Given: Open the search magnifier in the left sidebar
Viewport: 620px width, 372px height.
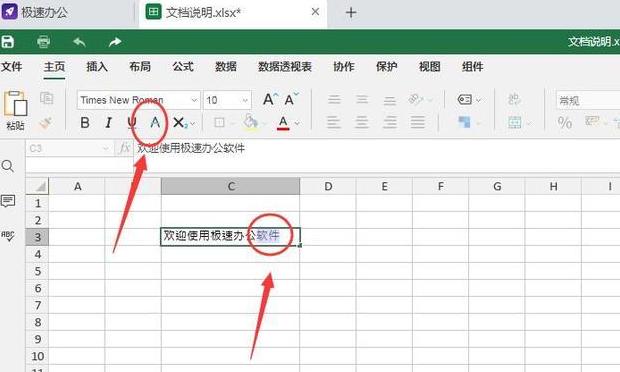Looking at the screenshot, I should click(8, 166).
